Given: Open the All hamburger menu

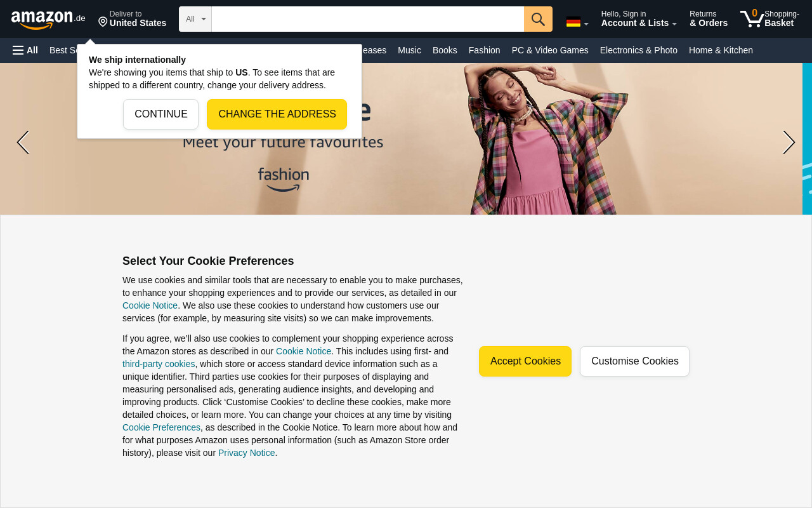Looking at the screenshot, I should click(25, 50).
